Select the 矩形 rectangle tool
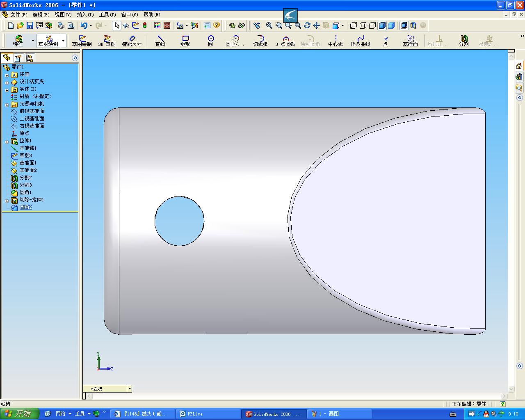The image size is (525, 420). (x=185, y=41)
